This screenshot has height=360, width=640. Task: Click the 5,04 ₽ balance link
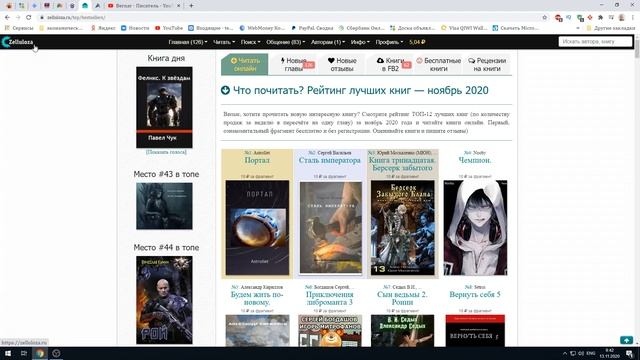coord(417,42)
